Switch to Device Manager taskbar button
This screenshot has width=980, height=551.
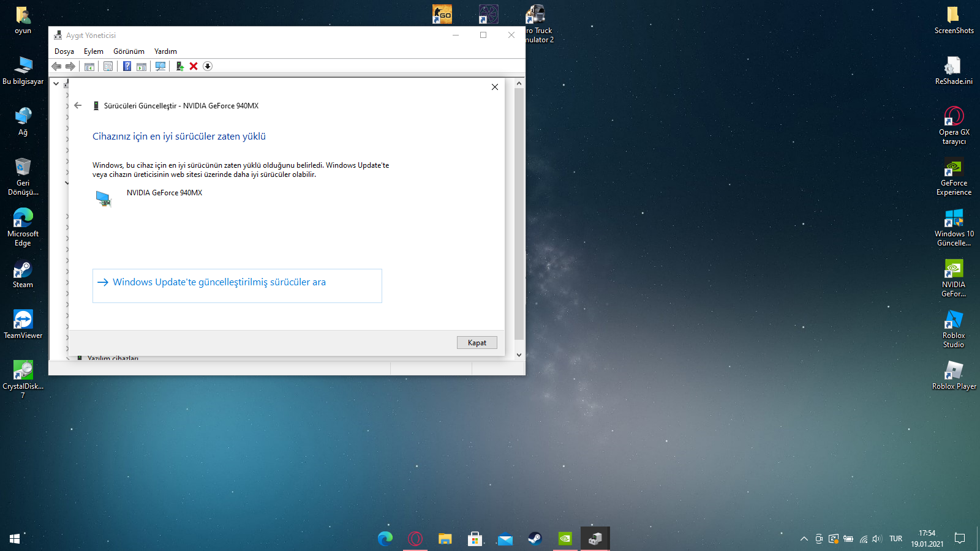click(595, 539)
